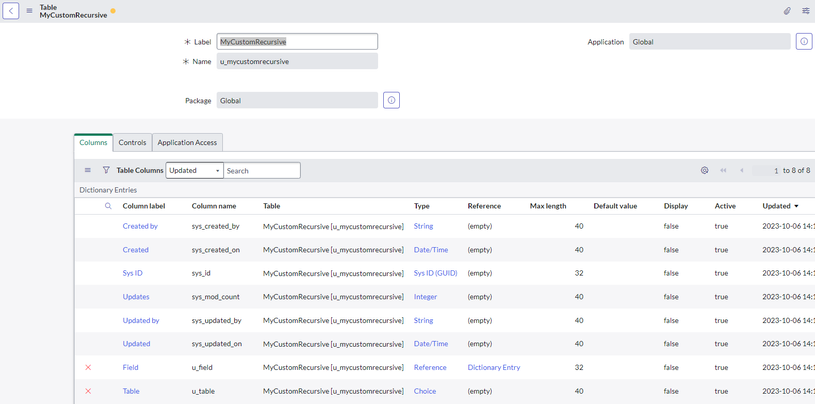
Task: Open the Updated search field dropdown
Action: point(194,171)
